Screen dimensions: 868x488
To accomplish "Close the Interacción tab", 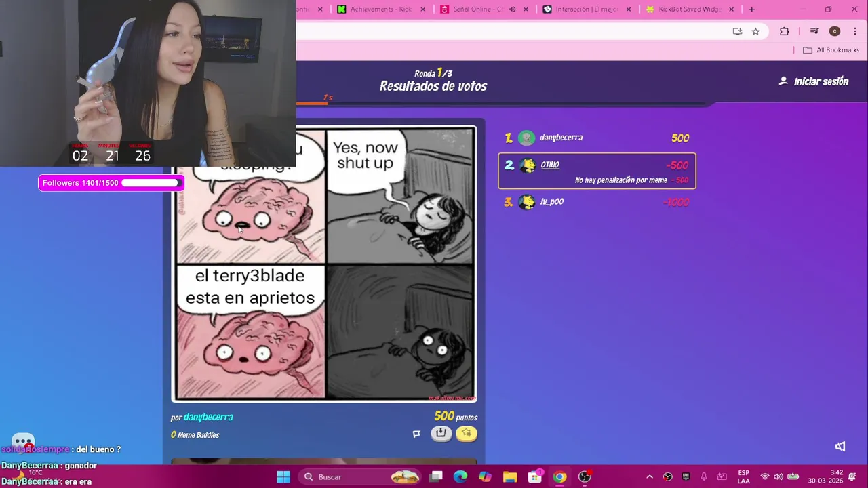I will click(x=629, y=9).
